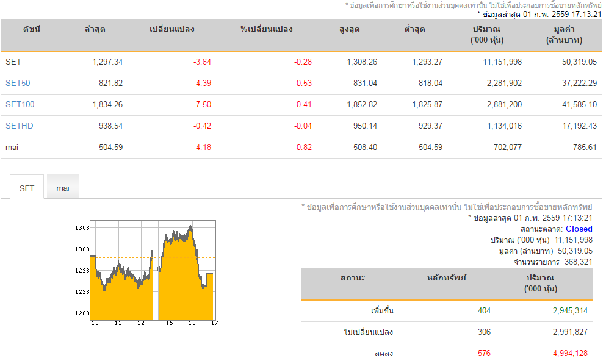Click SET value 50,319.05 in index table
This screenshot has height=364, width=606.
click(x=579, y=62)
